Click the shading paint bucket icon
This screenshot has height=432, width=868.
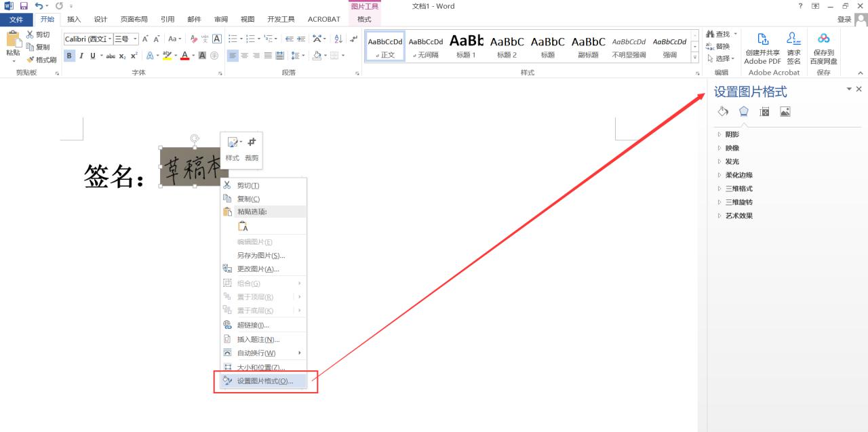click(317, 56)
